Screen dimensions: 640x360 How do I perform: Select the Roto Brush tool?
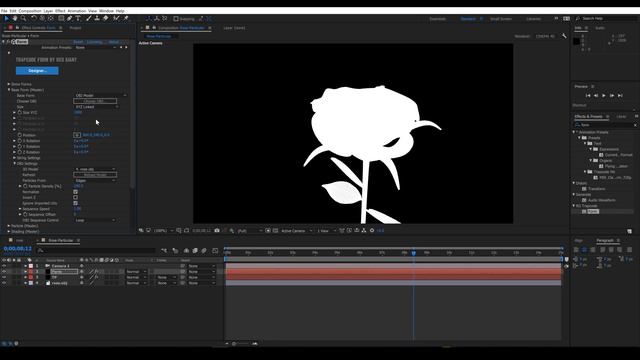pos(116,18)
